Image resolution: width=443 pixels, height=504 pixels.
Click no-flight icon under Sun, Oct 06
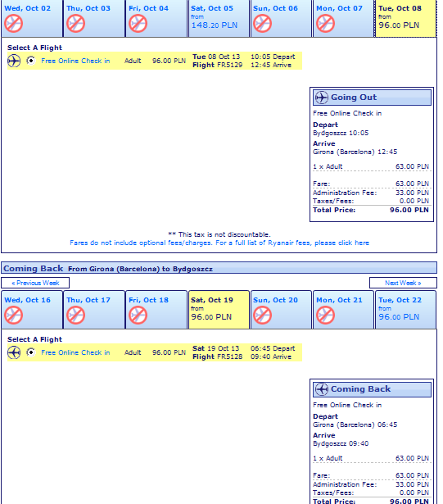click(x=263, y=24)
